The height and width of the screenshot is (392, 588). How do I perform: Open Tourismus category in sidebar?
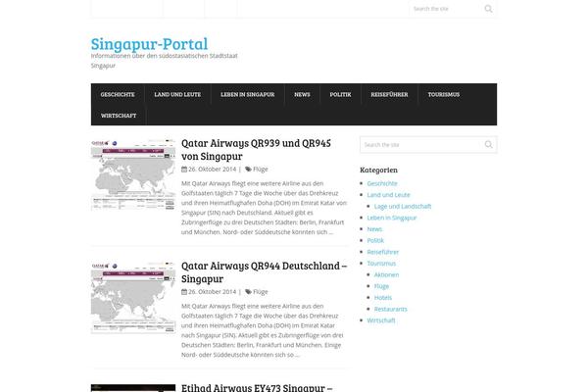pyautogui.click(x=381, y=264)
